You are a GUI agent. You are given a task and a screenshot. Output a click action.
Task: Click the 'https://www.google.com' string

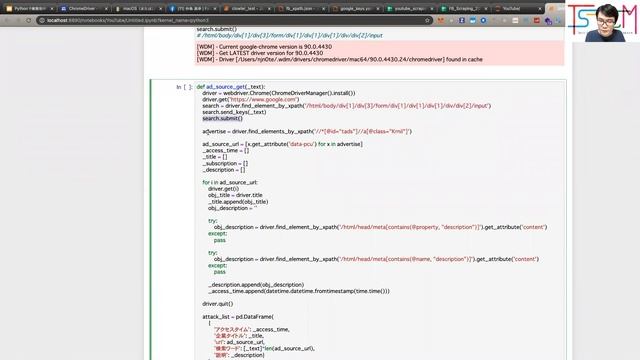click(263, 99)
